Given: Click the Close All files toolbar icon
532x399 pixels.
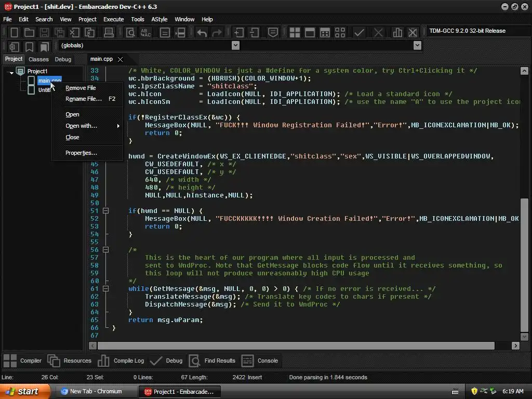Looking at the screenshot, I should [89, 33].
